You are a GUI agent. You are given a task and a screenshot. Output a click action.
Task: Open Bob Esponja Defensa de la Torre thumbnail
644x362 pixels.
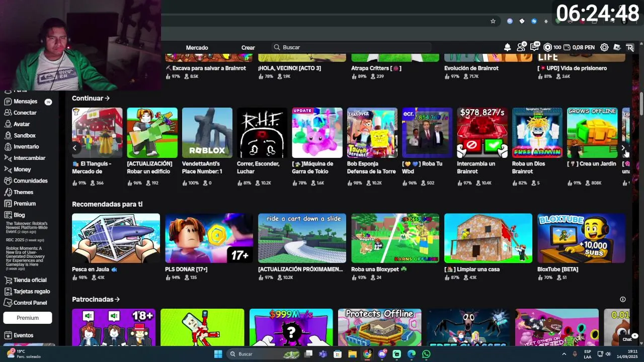[372, 133]
